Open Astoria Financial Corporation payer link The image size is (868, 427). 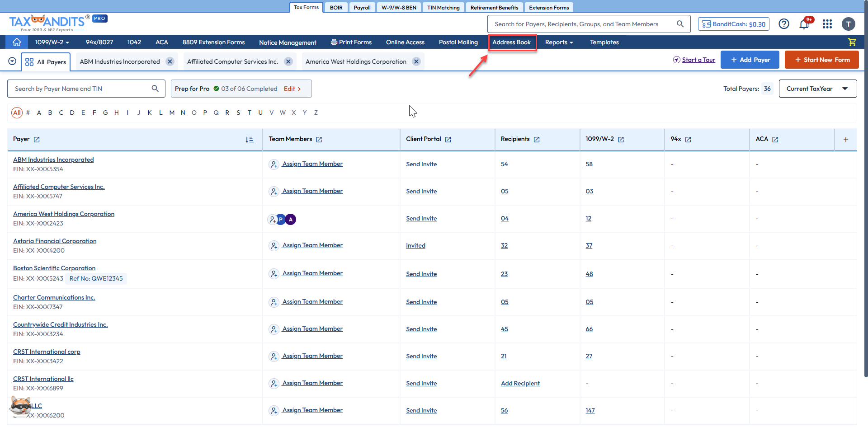[55, 241]
